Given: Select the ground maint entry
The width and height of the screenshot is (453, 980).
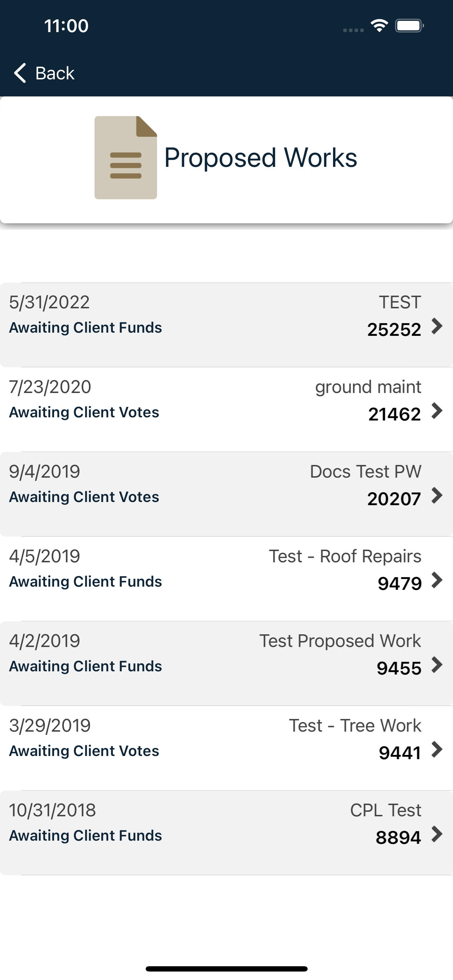Looking at the screenshot, I should point(226,409).
